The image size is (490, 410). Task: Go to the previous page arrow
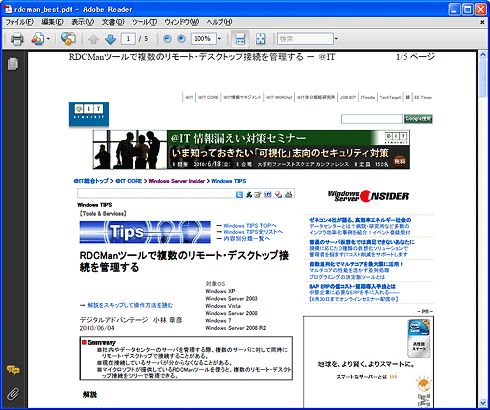[93, 39]
